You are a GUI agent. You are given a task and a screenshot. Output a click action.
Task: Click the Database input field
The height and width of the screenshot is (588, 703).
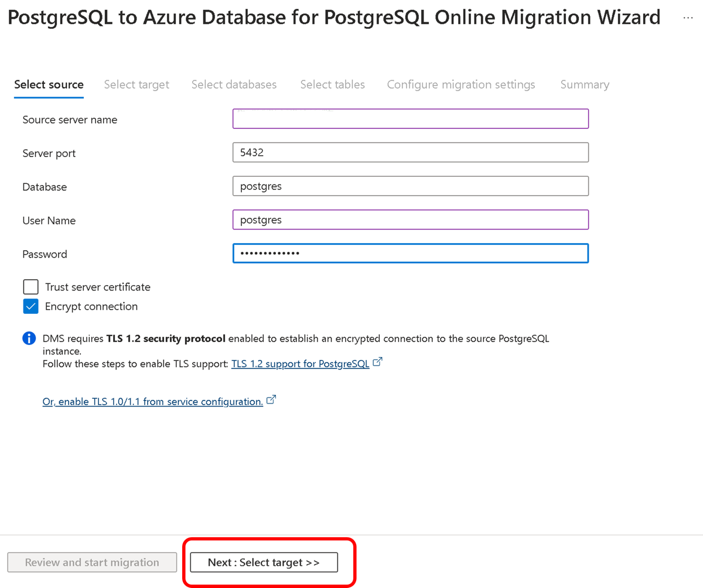tap(411, 186)
